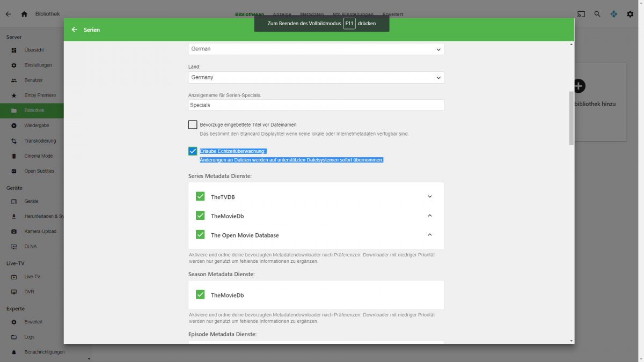Open the language dropdown showing German
Image resolution: width=644 pixels, height=362 pixels.
(x=316, y=49)
